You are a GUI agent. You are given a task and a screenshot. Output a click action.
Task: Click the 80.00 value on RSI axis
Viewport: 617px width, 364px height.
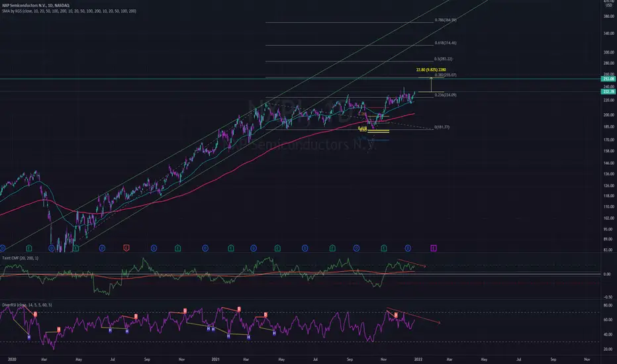click(x=609, y=305)
